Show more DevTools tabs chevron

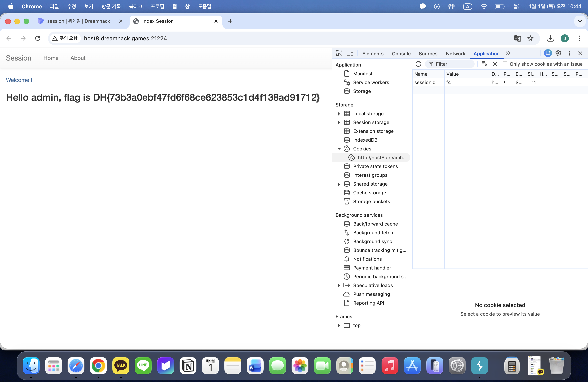click(508, 53)
